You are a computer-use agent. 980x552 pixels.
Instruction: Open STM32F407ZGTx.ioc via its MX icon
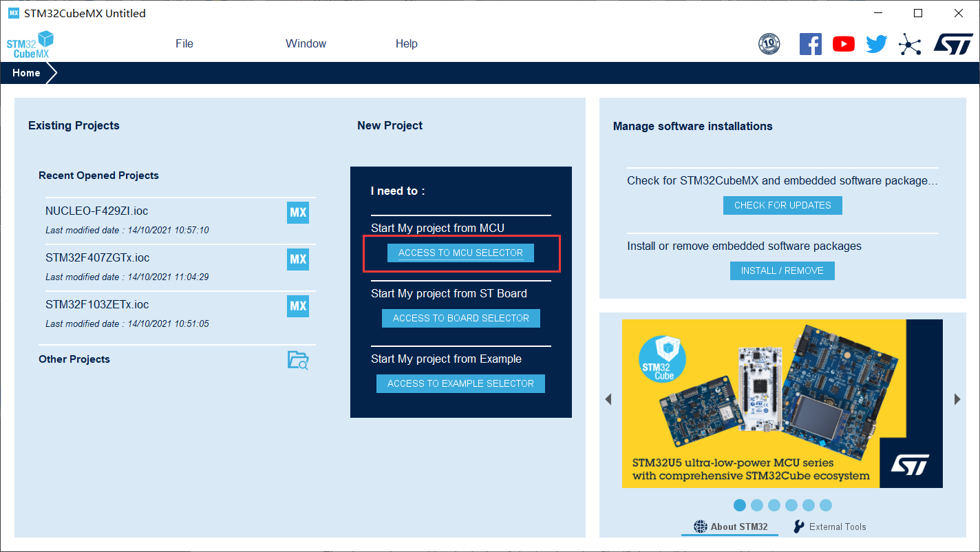click(298, 259)
